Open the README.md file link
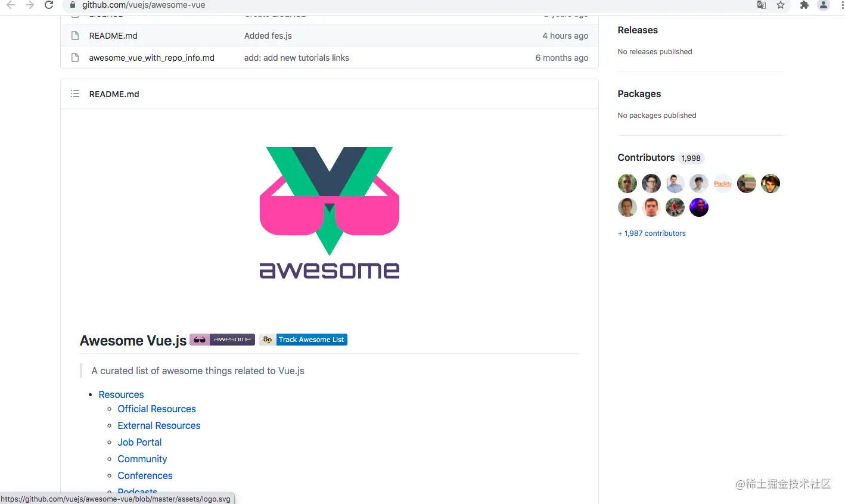845x504 pixels. click(x=113, y=36)
